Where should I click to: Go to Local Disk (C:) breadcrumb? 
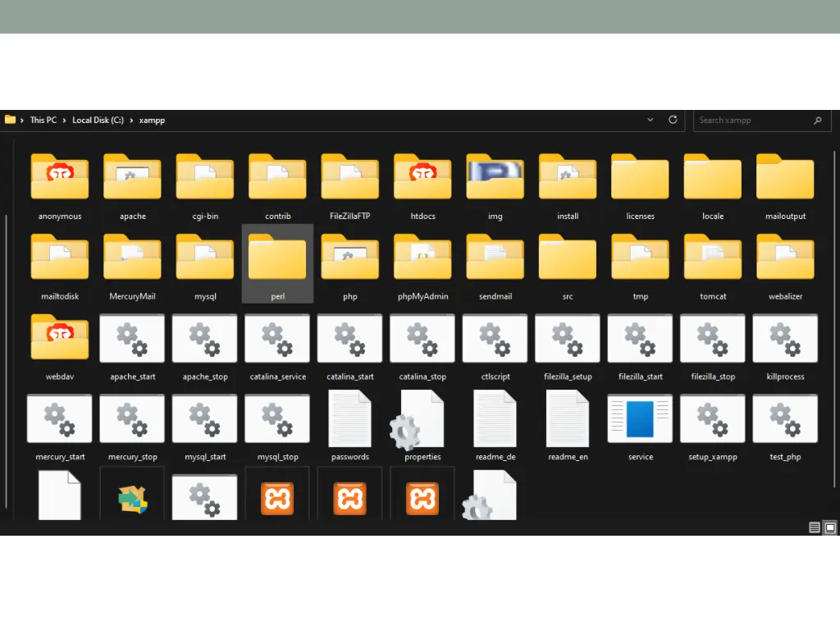(x=98, y=120)
